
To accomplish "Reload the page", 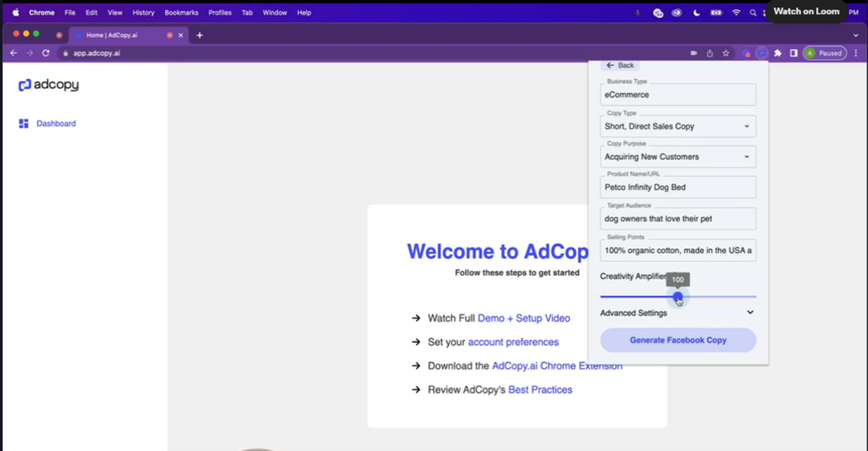I will (x=46, y=53).
